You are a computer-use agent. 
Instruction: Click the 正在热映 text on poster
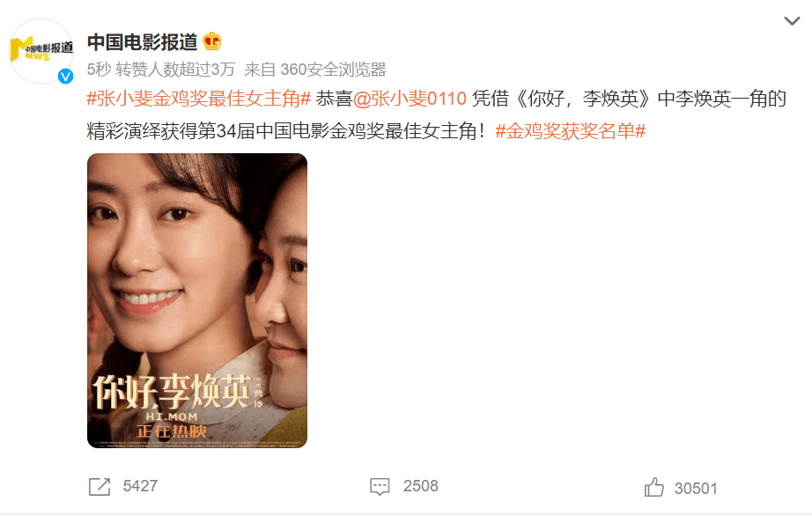point(172,431)
